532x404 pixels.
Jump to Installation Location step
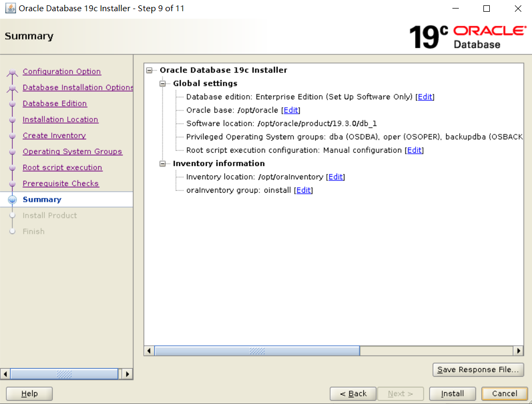click(60, 120)
